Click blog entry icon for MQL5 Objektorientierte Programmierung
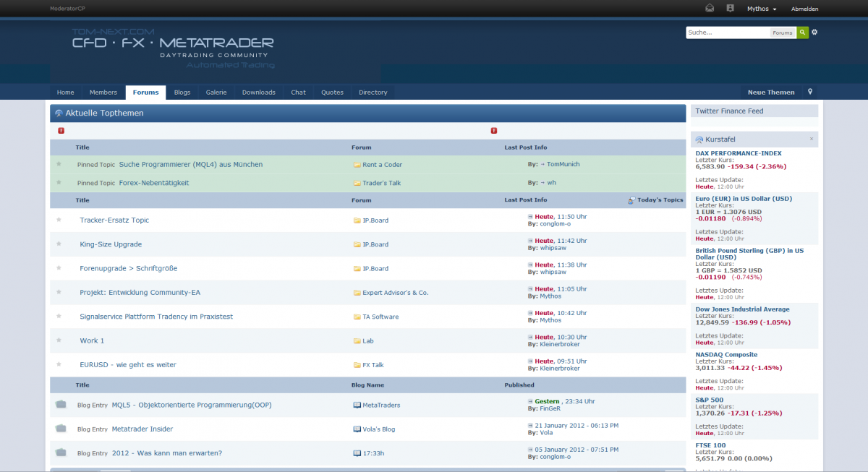Screen dimensions: 868x472 [x=61, y=405]
